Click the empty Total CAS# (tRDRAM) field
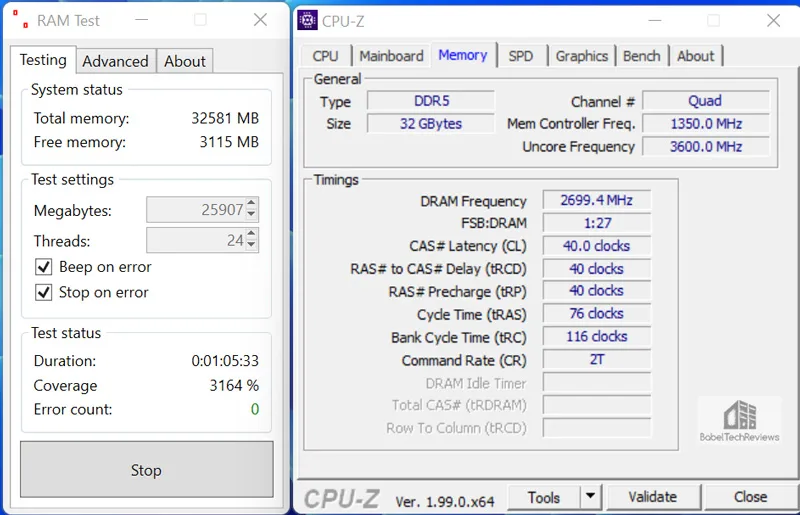 596,405
